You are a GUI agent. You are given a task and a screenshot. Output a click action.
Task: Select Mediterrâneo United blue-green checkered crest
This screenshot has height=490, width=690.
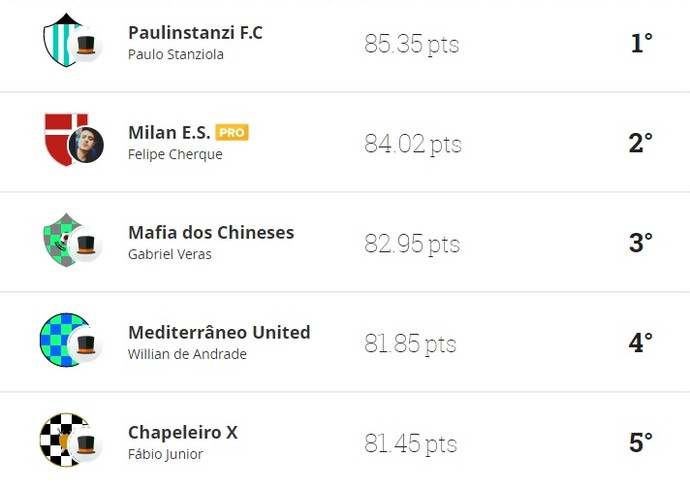(63, 340)
